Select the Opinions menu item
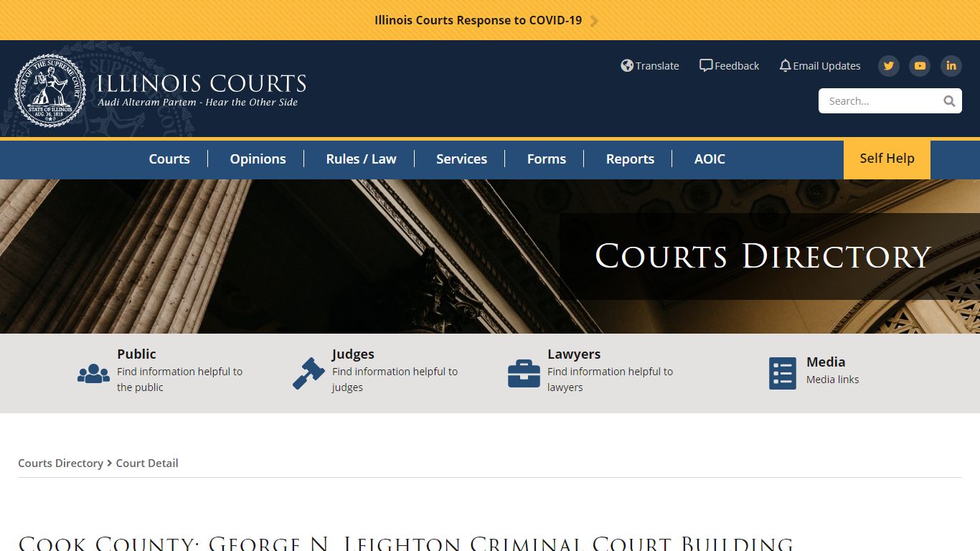980x551 pixels. [258, 159]
